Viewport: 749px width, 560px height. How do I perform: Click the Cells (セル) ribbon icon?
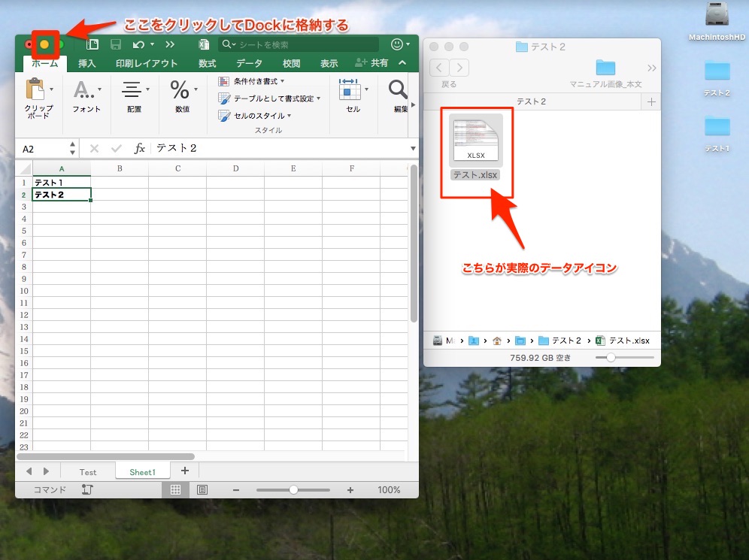coord(350,90)
